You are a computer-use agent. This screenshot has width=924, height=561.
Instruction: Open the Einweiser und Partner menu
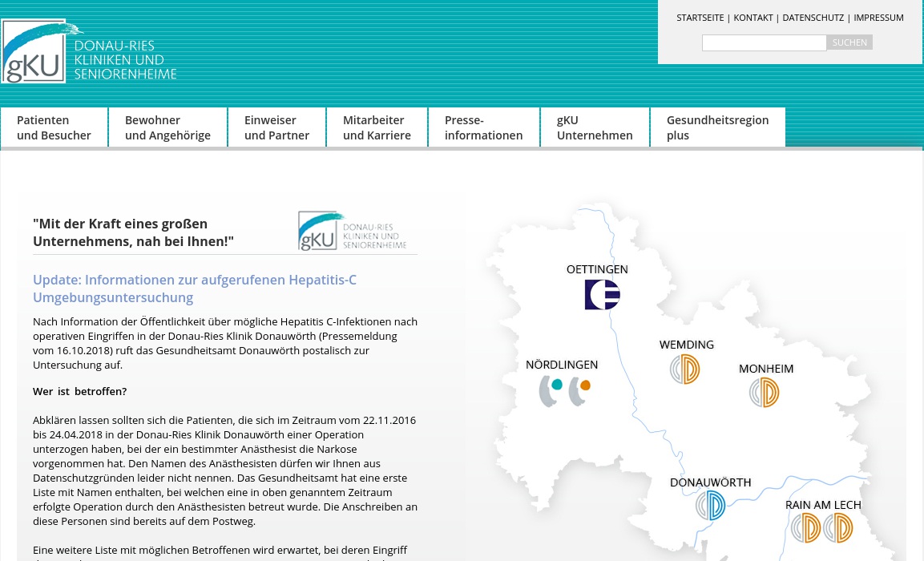tap(276, 127)
